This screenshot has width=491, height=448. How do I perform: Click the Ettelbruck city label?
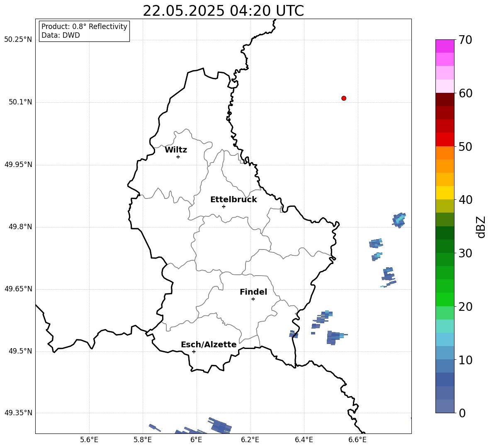tap(233, 200)
